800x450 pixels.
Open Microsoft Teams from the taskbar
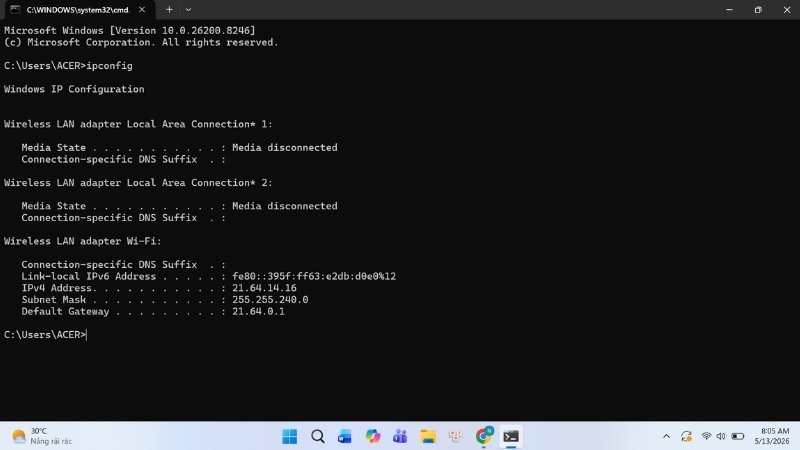400,436
